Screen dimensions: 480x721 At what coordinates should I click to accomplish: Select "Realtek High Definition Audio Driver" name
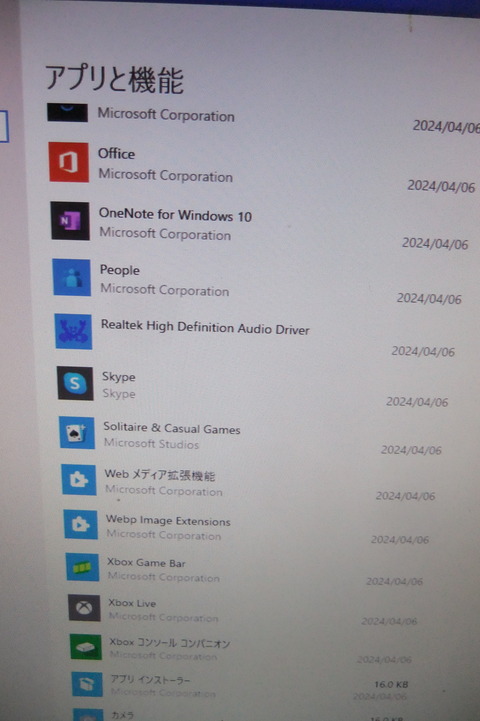205,327
